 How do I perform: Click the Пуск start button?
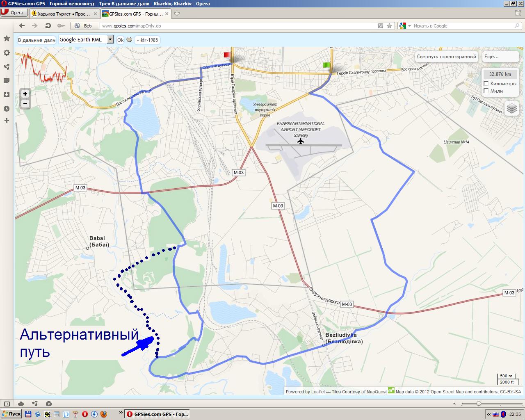[x=11, y=414]
